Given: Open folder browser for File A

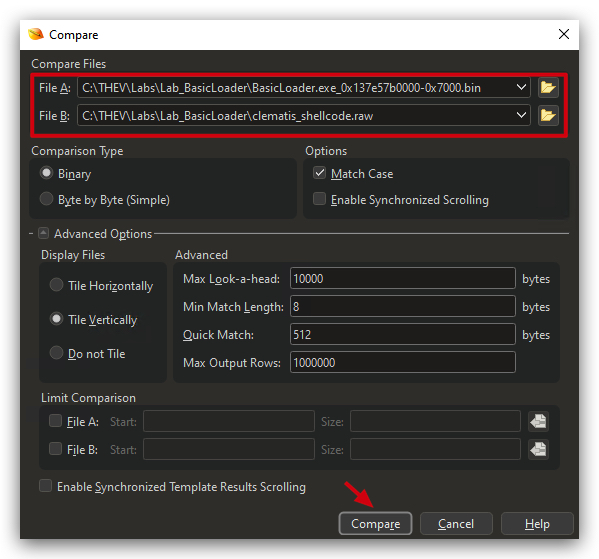Looking at the screenshot, I should [x=548, y=87].
